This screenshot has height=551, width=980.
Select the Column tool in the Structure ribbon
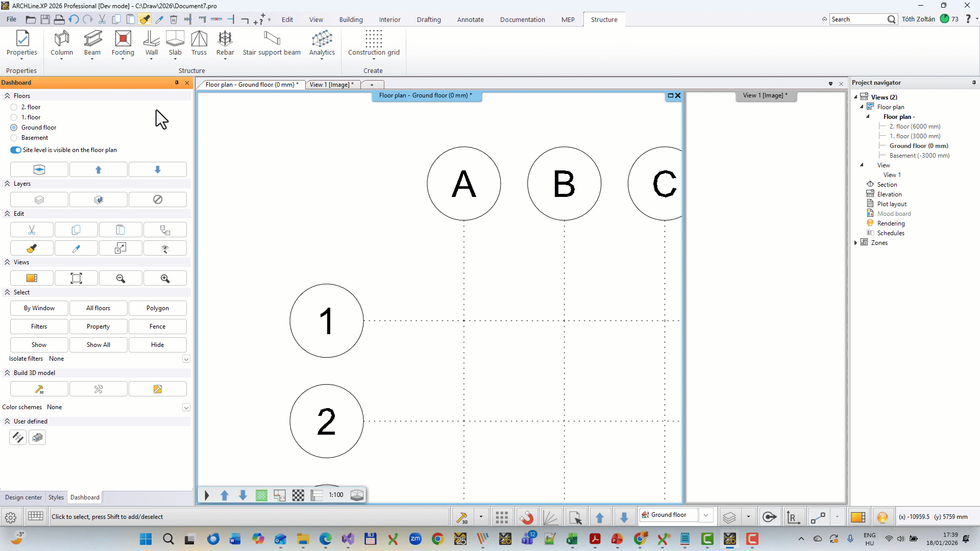coord(61,45)
